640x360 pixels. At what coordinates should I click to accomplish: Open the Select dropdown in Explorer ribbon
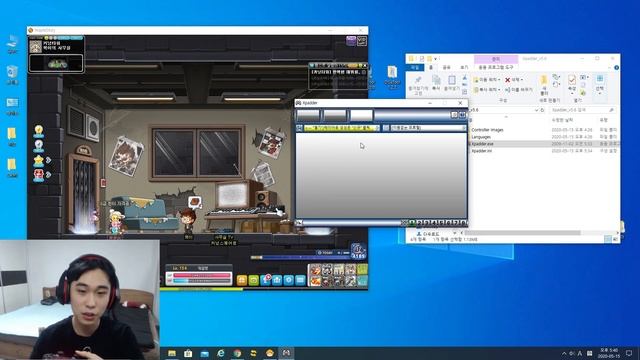tap(600, 84)
